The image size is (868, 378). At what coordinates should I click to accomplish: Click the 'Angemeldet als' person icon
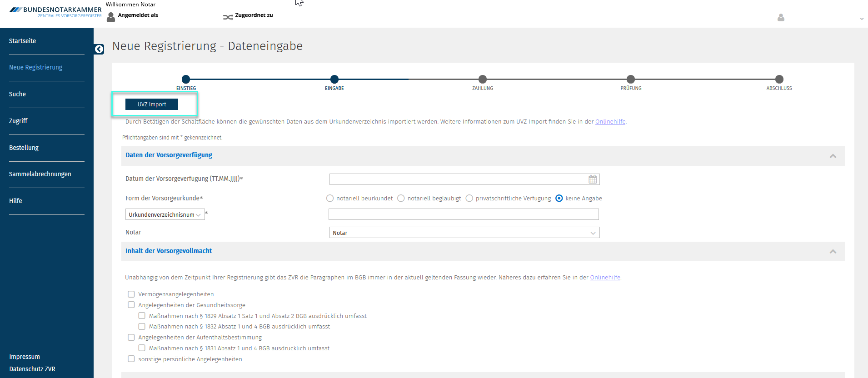tap(111, 17)
